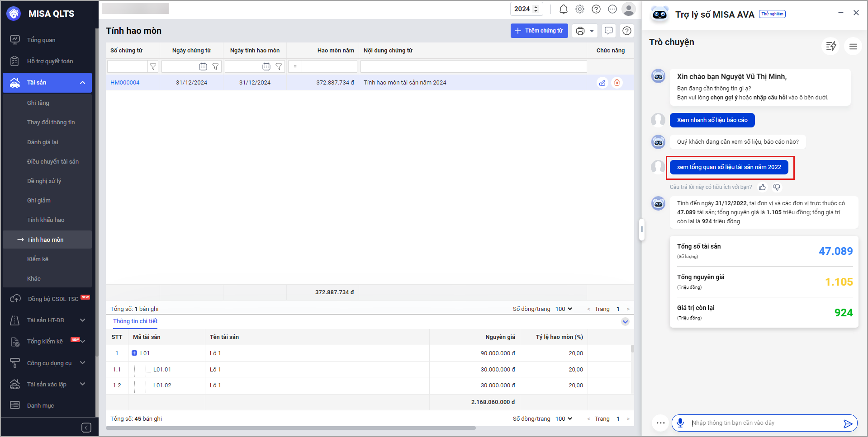The image size is (868, 437).
Task: Send chat message with arrow icon
Action: click(848, 423)
